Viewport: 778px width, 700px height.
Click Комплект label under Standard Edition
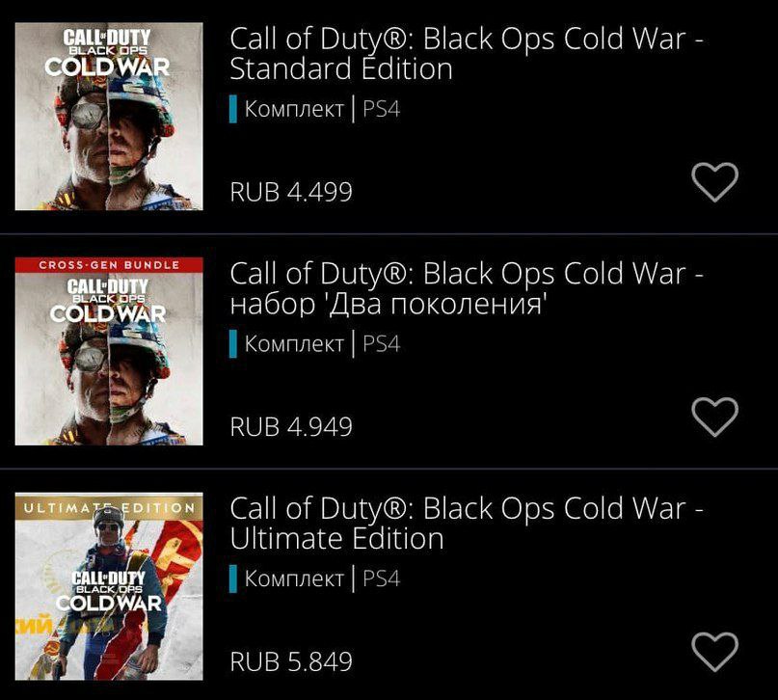[294, 109]
